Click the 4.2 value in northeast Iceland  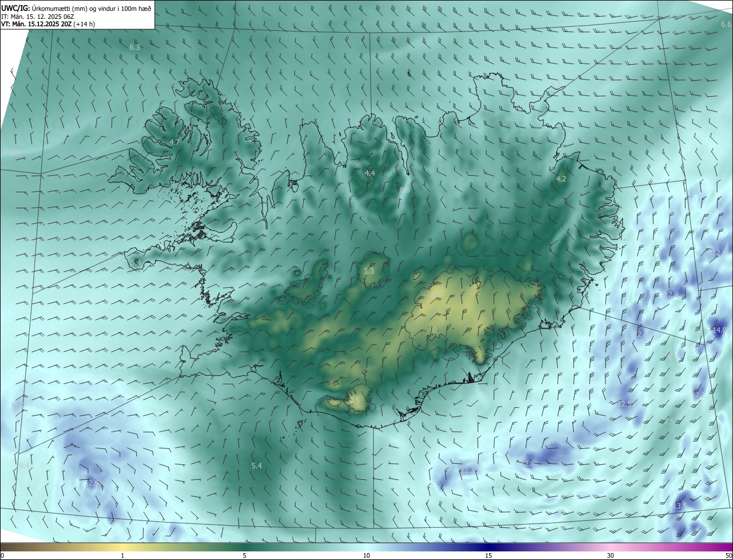coord(561,179)
